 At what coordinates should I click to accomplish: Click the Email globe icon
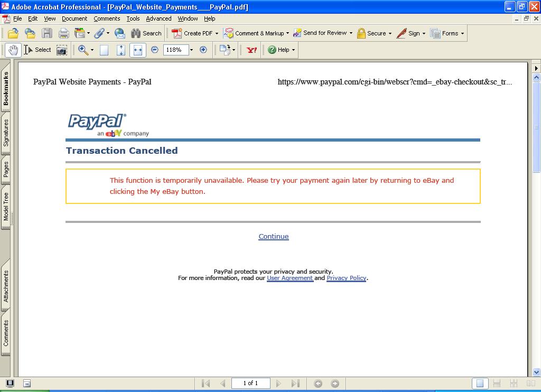click(x=120, y=33)
